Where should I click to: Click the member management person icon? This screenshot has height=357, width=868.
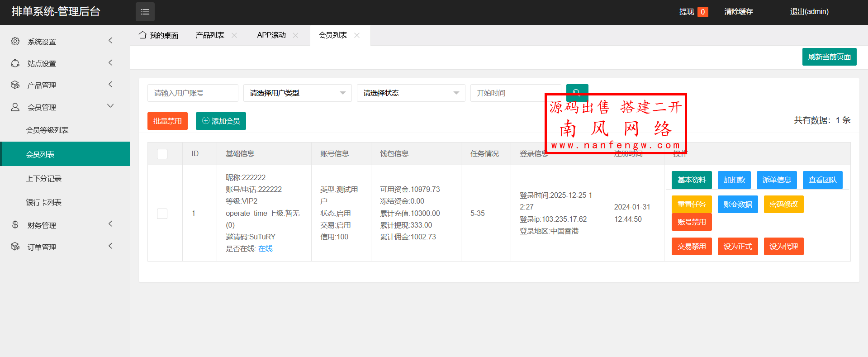pyautogui.click(x=15, y=107)
